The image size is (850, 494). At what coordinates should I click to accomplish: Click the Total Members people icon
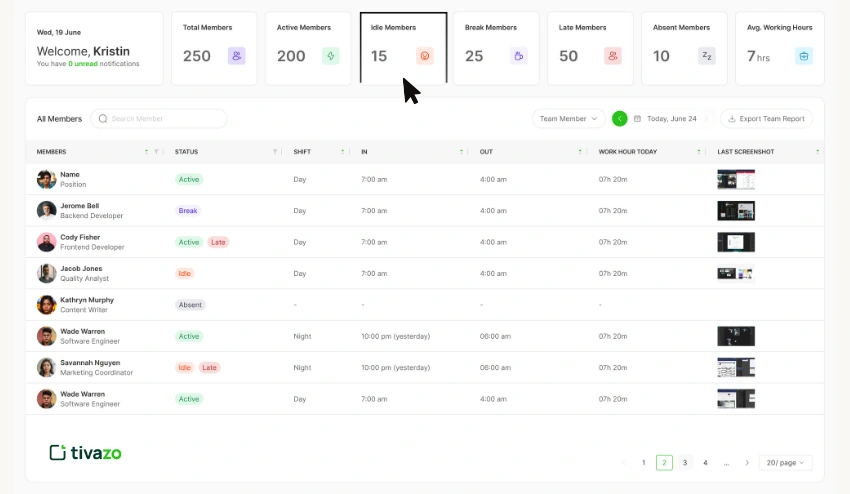coord(236,56)
